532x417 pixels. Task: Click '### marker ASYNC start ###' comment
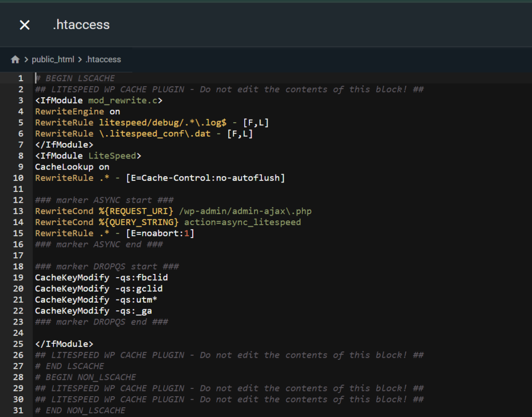(x=104, y=200)
